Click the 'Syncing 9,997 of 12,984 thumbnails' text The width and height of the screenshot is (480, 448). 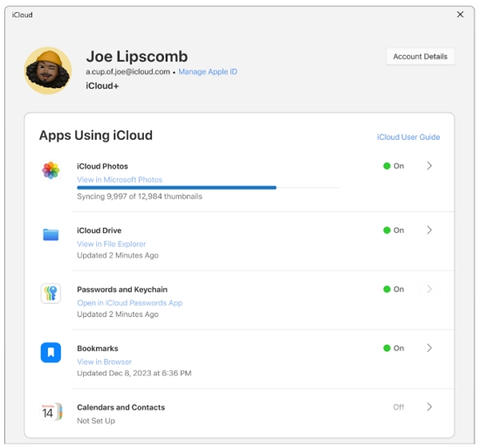(140, 196)
